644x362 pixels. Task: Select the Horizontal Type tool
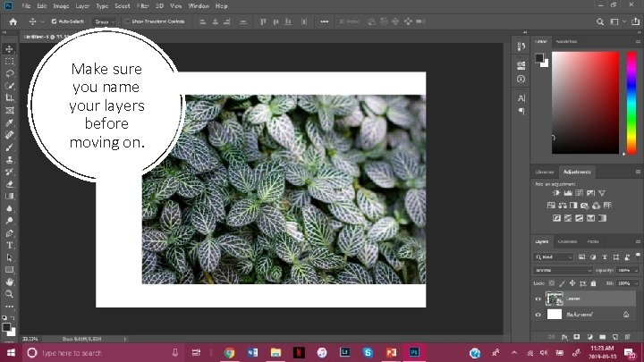click(9, 246)
